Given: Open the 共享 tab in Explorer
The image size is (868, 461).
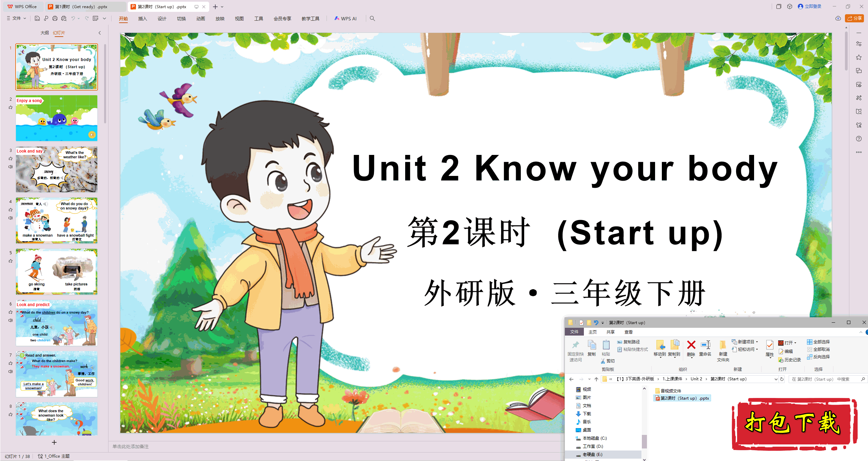Looking at the screenshot, I should 611,332.
